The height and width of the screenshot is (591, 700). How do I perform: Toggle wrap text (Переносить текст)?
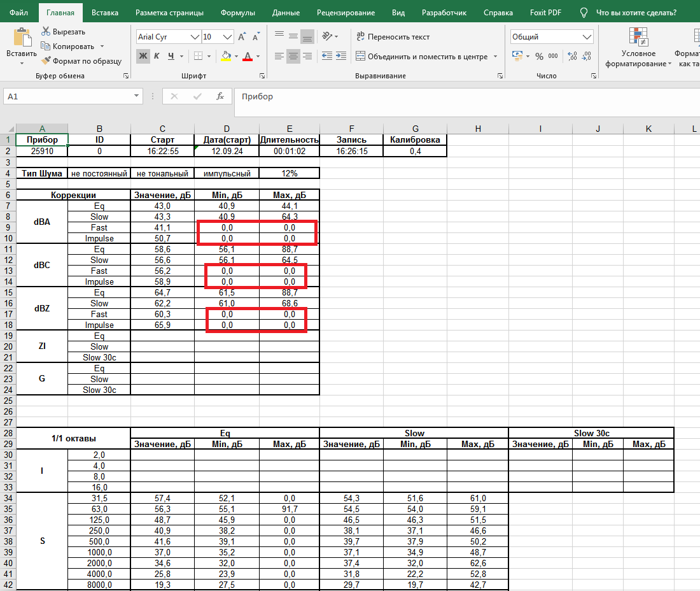click(x=393, y=37)
